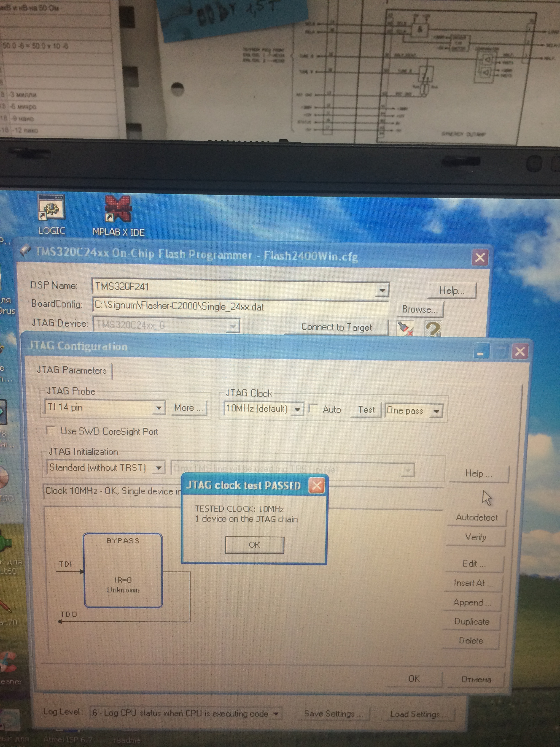Image resolution: width=560 pixels, height=747 pixels.
Task: Click the status field reading Clock 10MHz - OK
Action: click(x=113, y=491)
